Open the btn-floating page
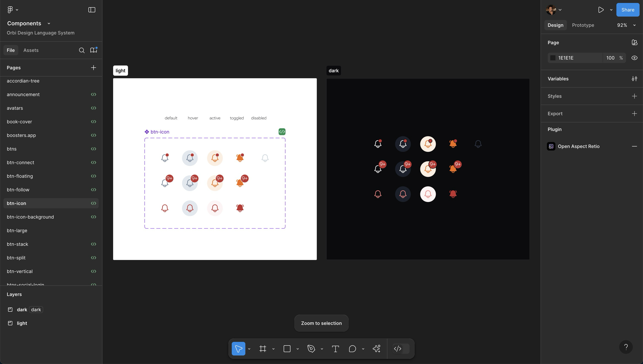 [x=51, y=176]
